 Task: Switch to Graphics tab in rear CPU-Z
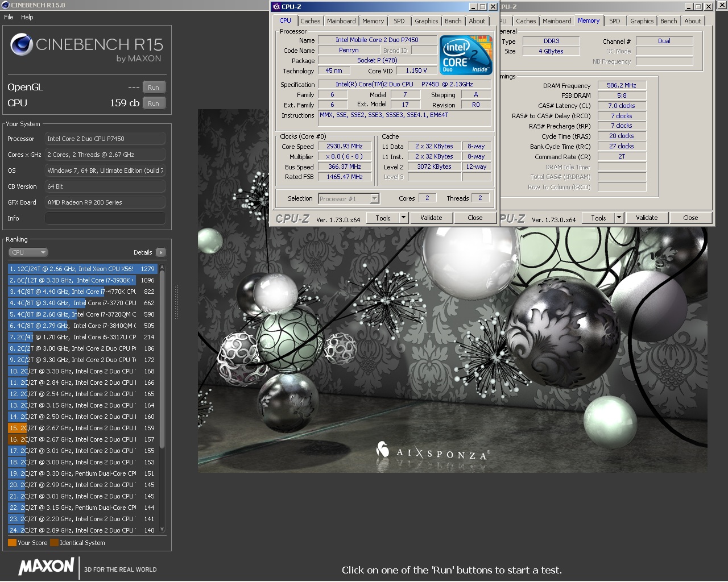642,21
